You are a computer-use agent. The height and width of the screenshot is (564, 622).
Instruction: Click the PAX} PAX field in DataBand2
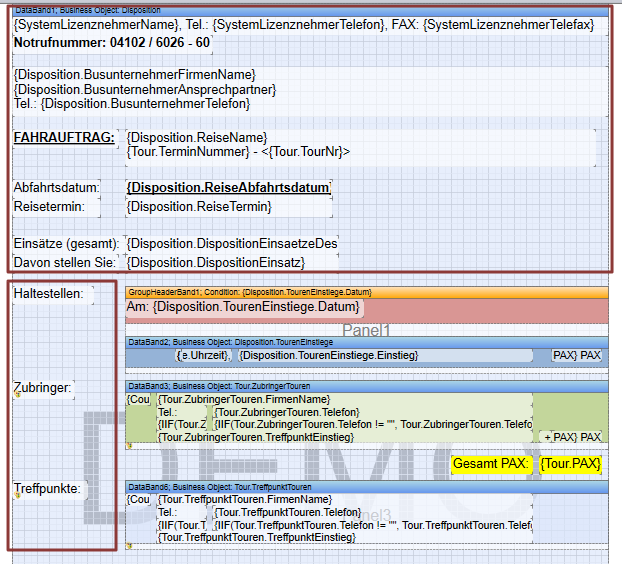[577, 355]
